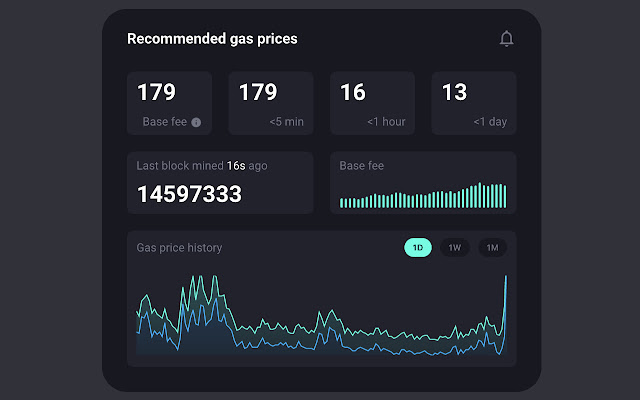Image resolution: width=640 pixels, height=400 pixels.
Task: Select the <5 min price card
Action: point(271,103)
